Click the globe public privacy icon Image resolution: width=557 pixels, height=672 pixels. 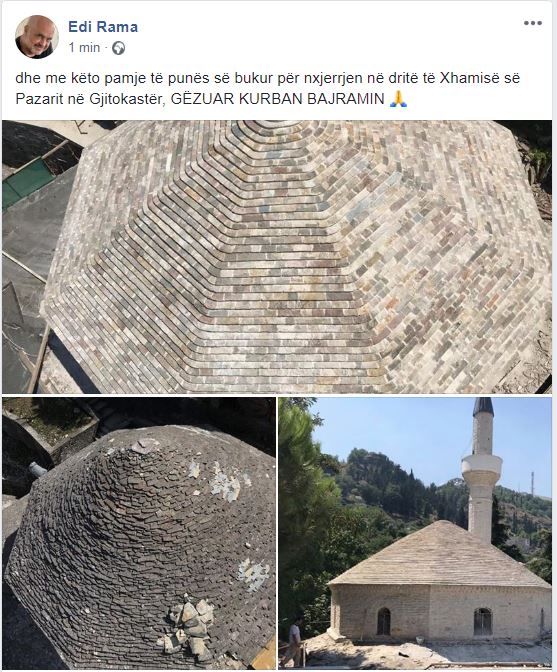(118, 48)
